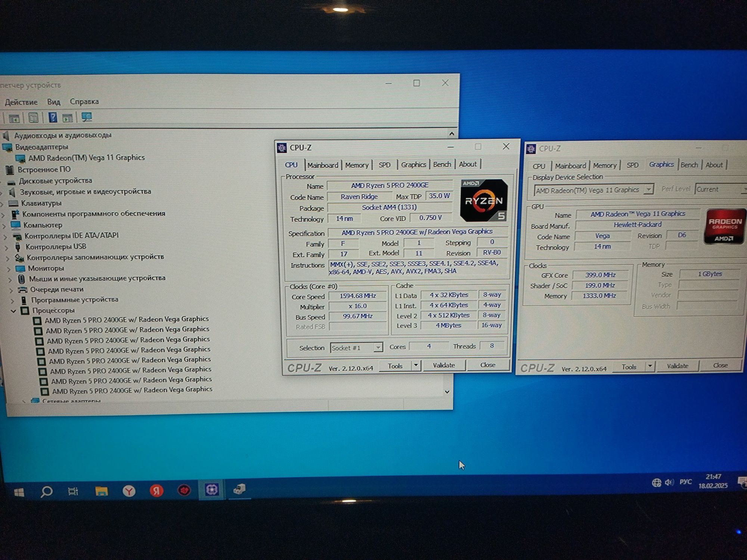Expand Очереди печати node
Viewport: 747px width, 560px height.
11,290
